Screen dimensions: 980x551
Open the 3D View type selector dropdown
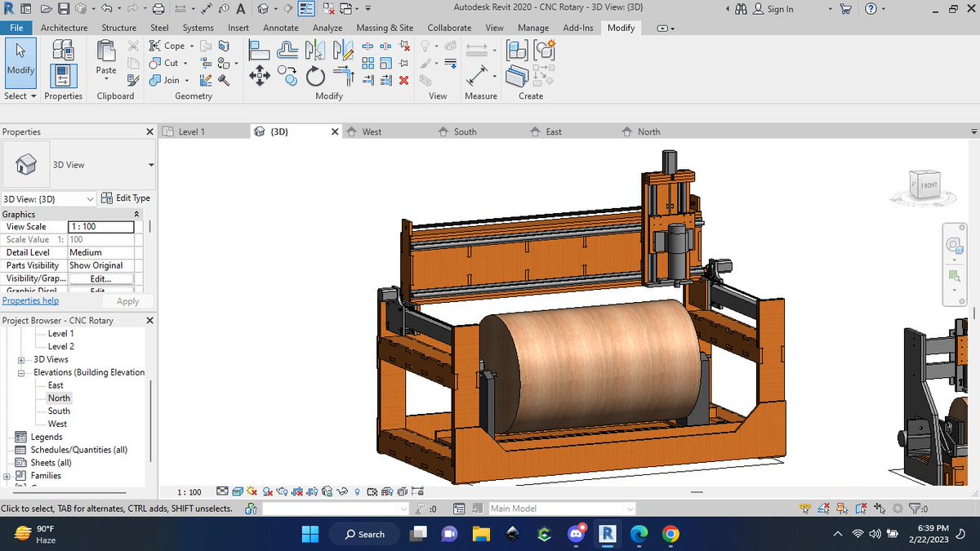[90, 198]
